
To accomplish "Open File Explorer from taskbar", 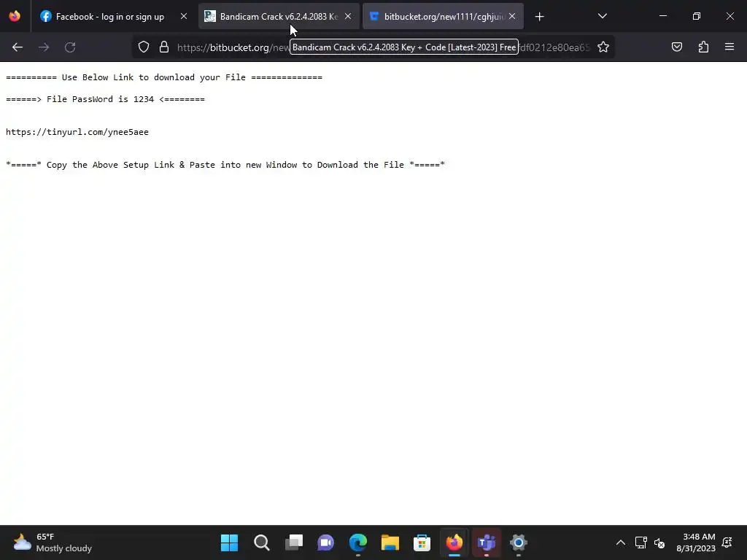I will click(x=390, y=542).
